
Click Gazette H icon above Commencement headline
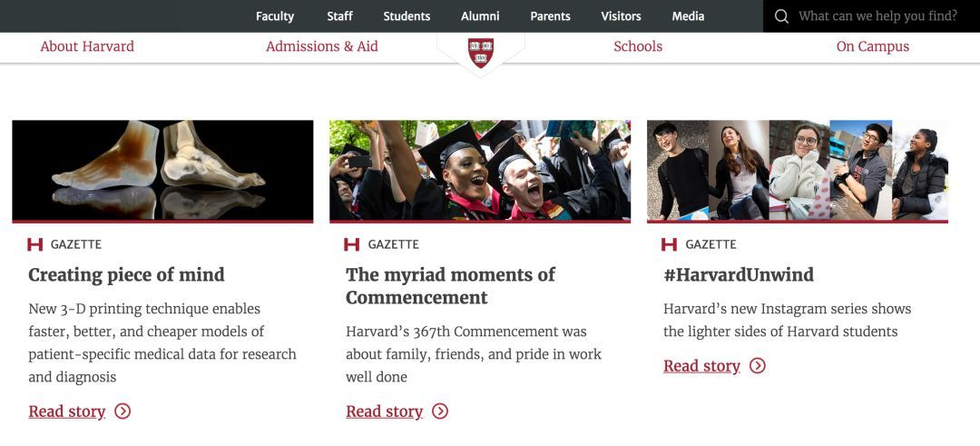point(352,244)
